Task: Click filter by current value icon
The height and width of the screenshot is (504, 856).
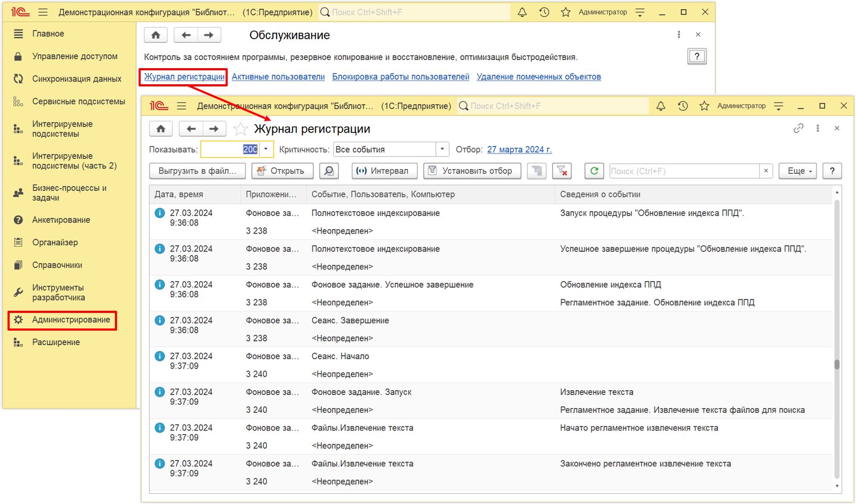Action: [536, 171]
